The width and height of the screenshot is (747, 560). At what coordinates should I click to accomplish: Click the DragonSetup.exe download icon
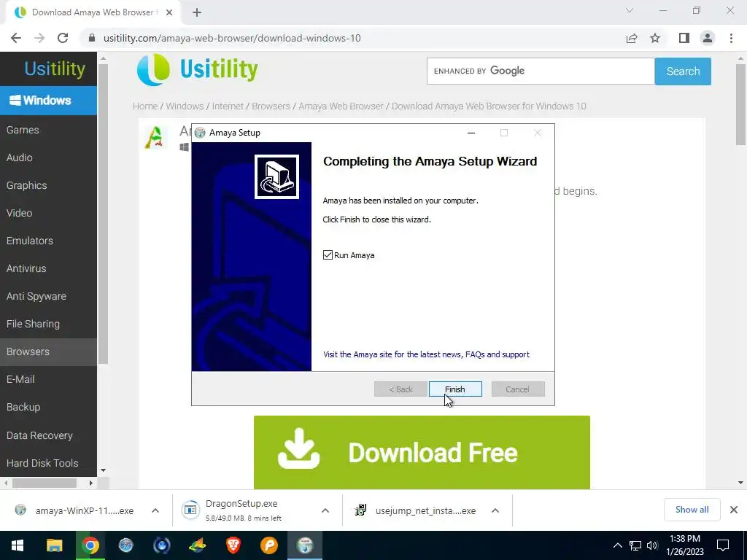pyautogui.click(x=190, y=510)
